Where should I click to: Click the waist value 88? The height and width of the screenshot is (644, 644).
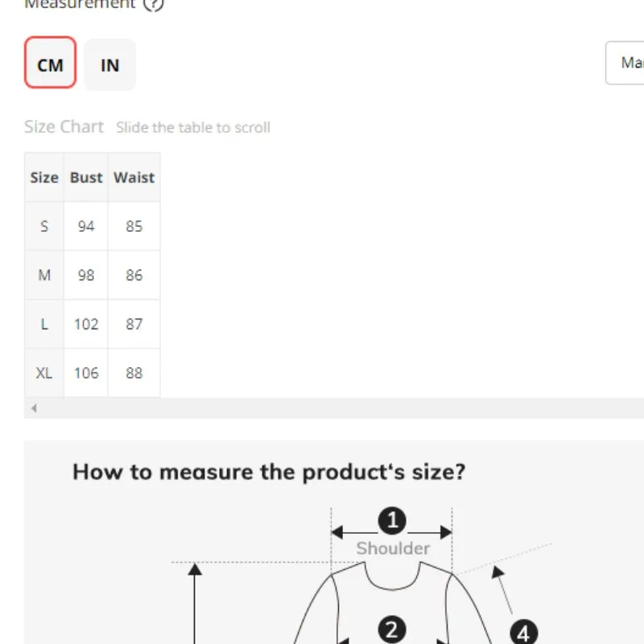tap(134, 373)
